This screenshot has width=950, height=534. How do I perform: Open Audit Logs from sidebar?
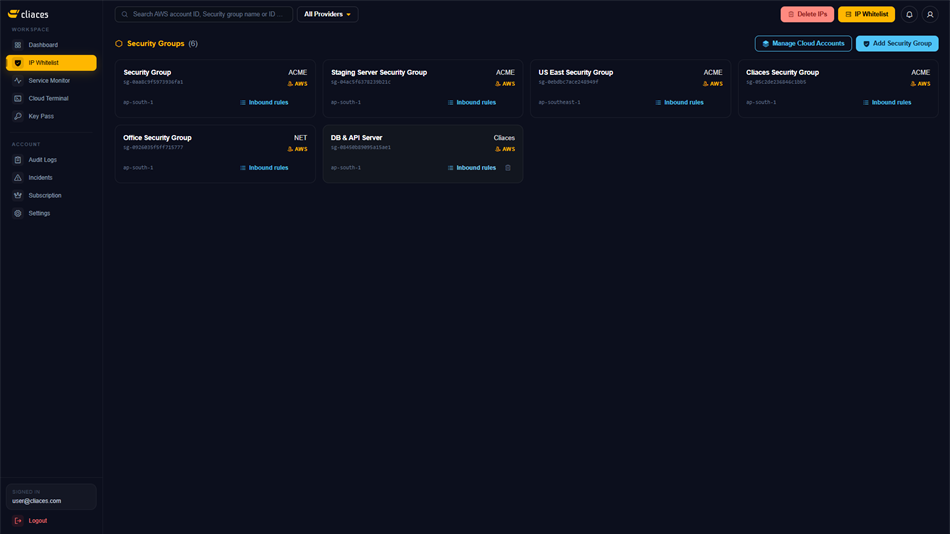tap(51, 160)
